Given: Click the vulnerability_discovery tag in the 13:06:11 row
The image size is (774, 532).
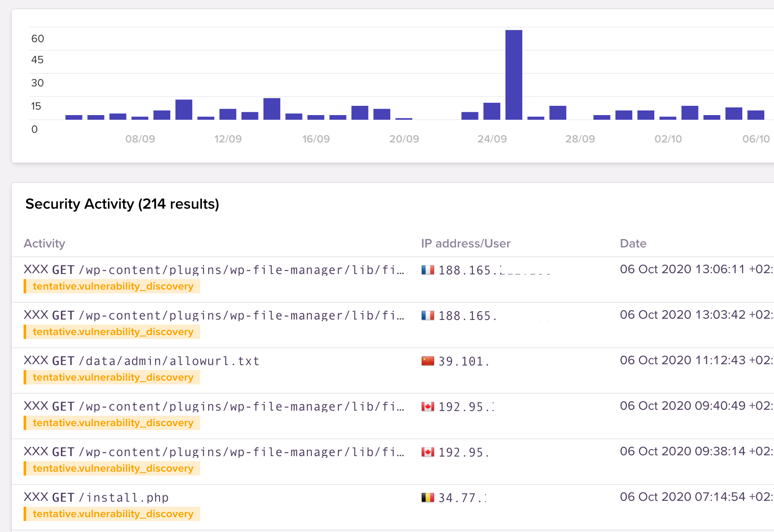Looking at the screenshot, I should coord(112,286).
